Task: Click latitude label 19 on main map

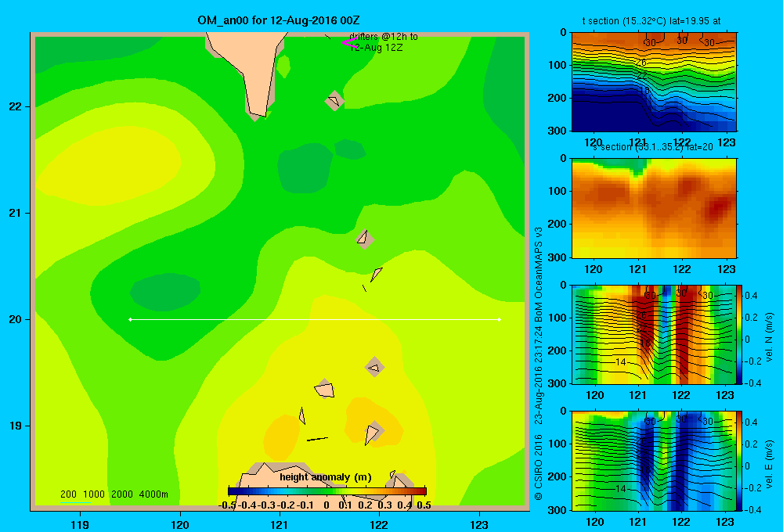Action: [16, 426]
